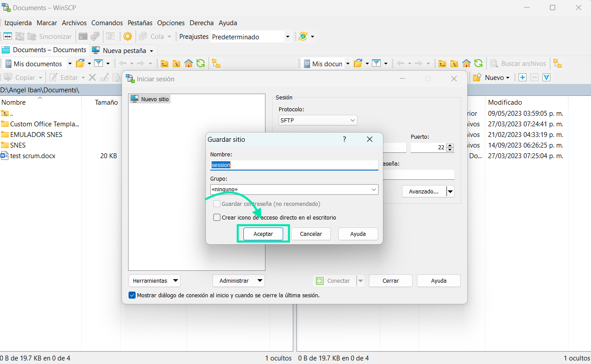This screenshot has width=591, height=364.
Task: Open the Derecha menu
Action: pyautogui.click(x=202, y=23)
